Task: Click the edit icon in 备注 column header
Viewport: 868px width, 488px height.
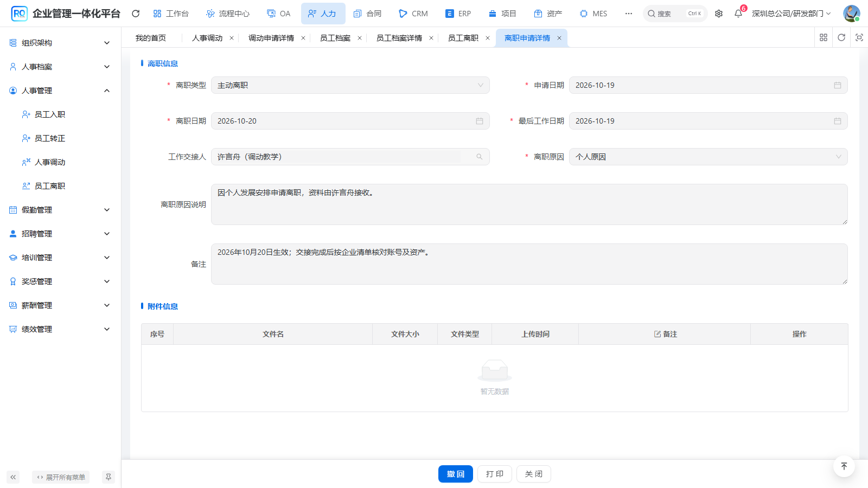Action: [658, 334]
